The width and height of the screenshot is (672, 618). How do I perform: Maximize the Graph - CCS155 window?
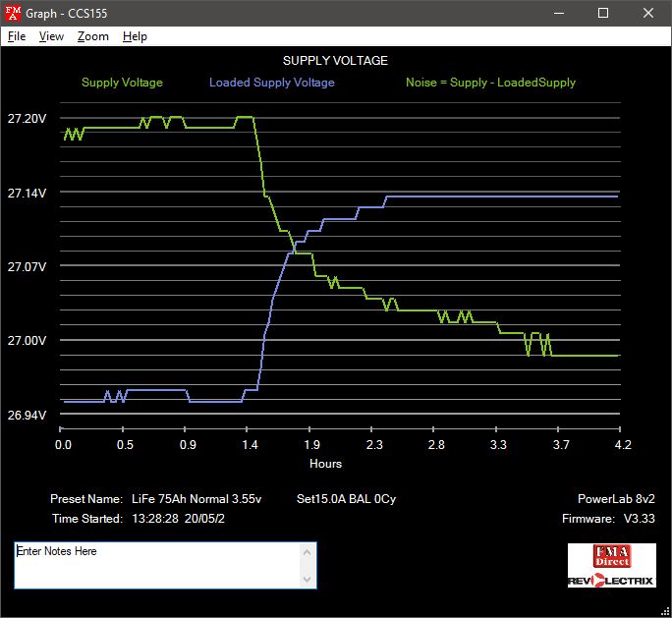(x=603, y=13)
